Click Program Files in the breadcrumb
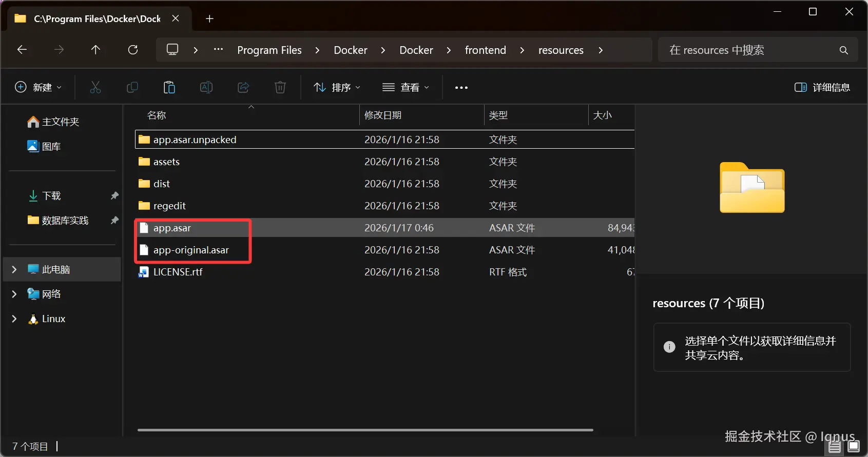Image resolution: width=868 pixels, height=457 pixels. click(269, 50)
